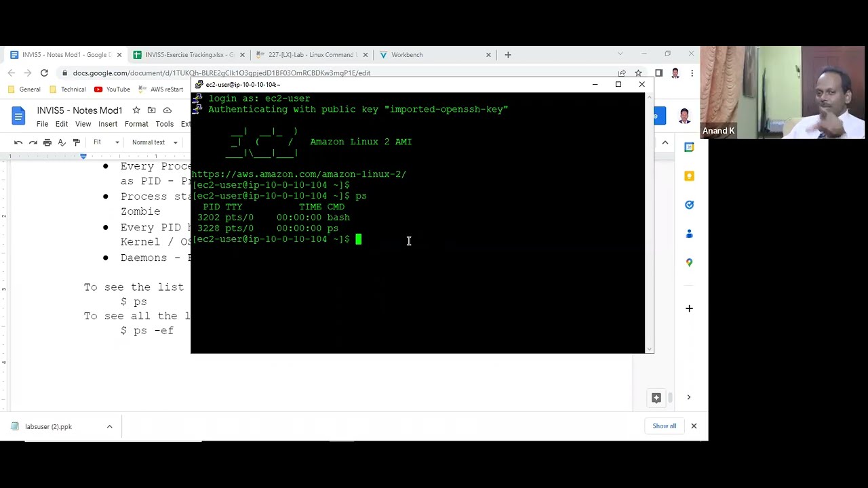Open the labsuser (2).ppk download

point(48,426)
